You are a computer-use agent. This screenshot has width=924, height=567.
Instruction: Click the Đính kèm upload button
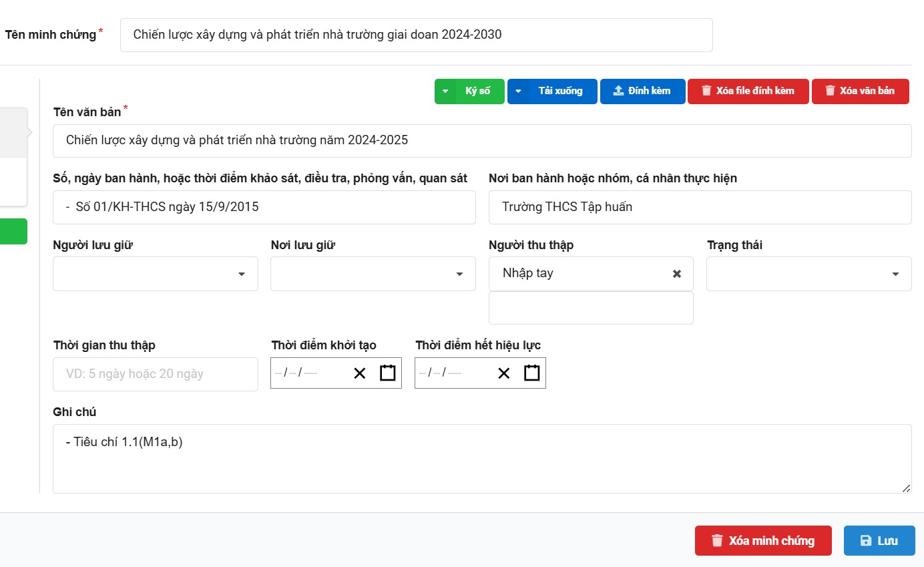pyautogui.click(x=642, y=91)
